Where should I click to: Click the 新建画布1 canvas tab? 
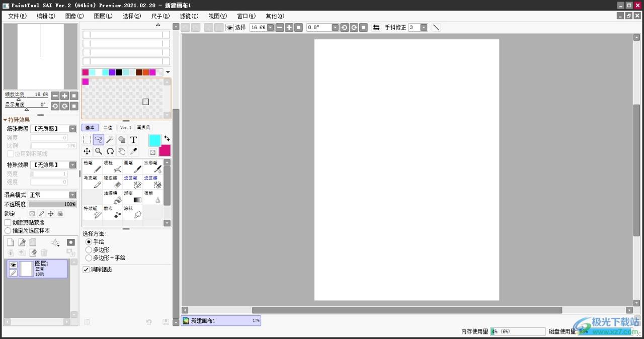[x=221, y=320]
